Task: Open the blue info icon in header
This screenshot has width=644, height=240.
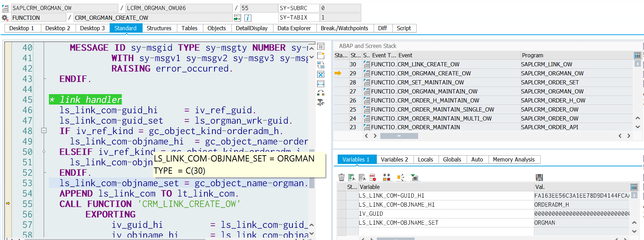Action: pos(248,18)
